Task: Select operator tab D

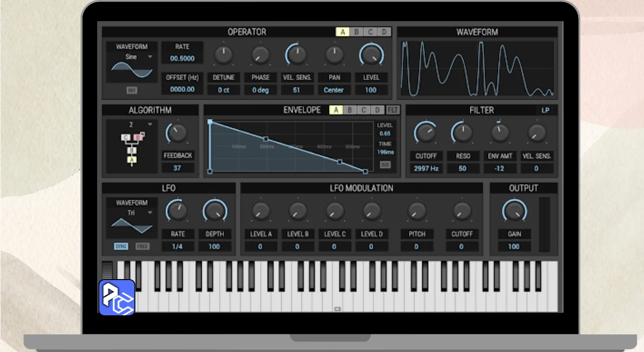Action: pos(384,32)
